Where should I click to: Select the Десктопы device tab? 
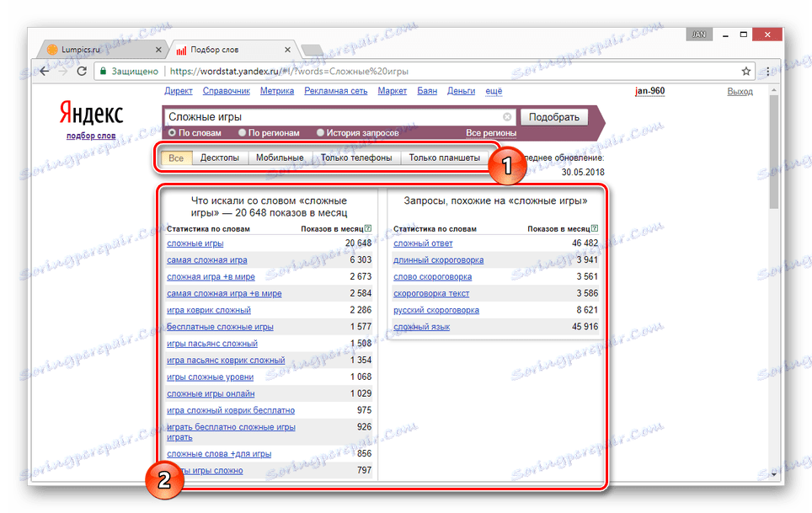220,158
